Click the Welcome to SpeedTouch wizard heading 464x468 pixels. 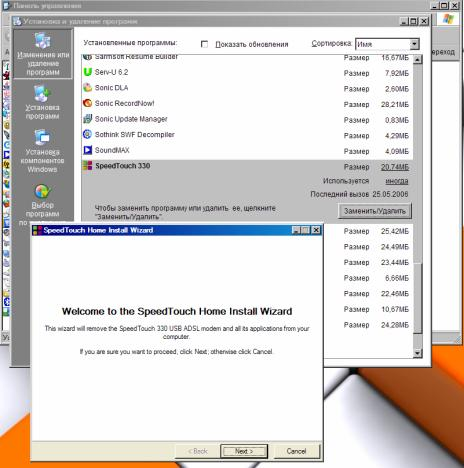point(177,311)
